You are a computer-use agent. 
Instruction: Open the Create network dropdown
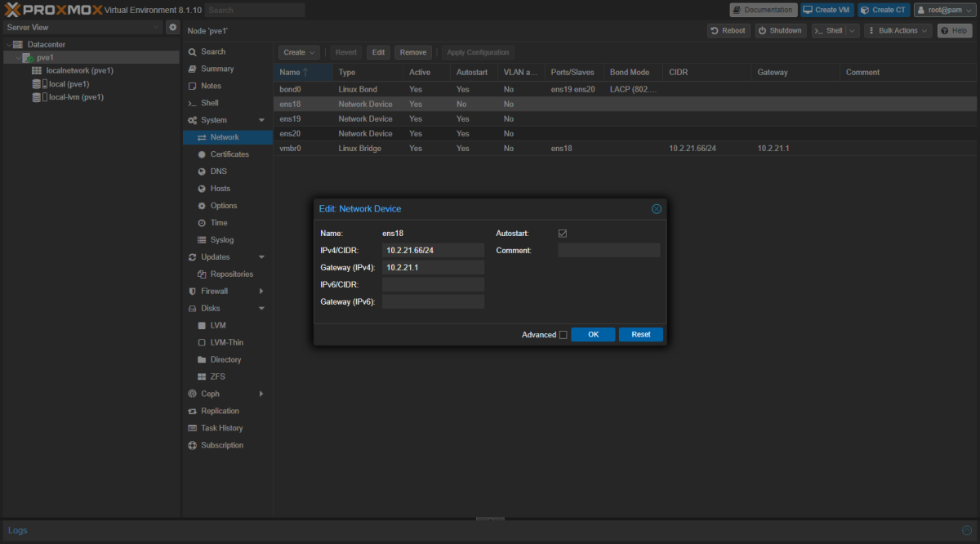[x=300, y=52]
